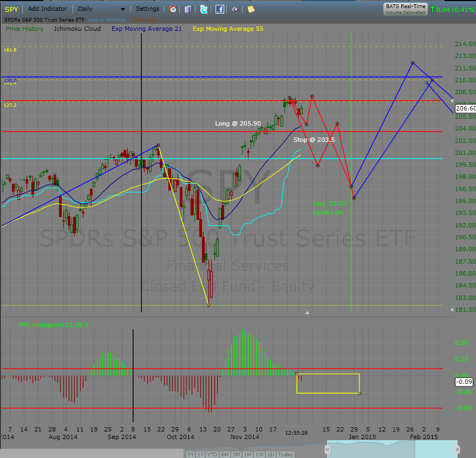The image size is (476, 458).
Task: Grab the left range slider handle
Action: point(327,449)
